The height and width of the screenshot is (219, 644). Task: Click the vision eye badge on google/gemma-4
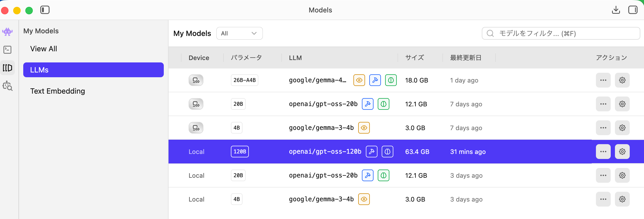point(359,80)
